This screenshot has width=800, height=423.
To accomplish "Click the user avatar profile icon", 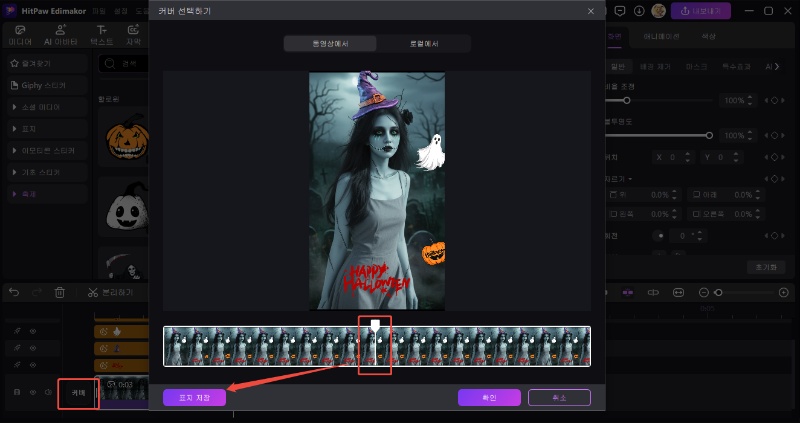I will [x=659, y=10].
